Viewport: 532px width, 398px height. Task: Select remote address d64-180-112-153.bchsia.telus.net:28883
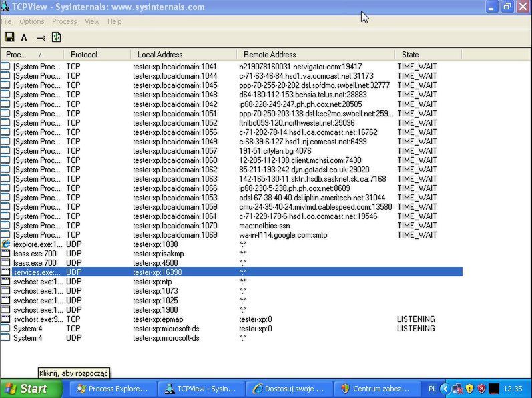pos(302,95)
